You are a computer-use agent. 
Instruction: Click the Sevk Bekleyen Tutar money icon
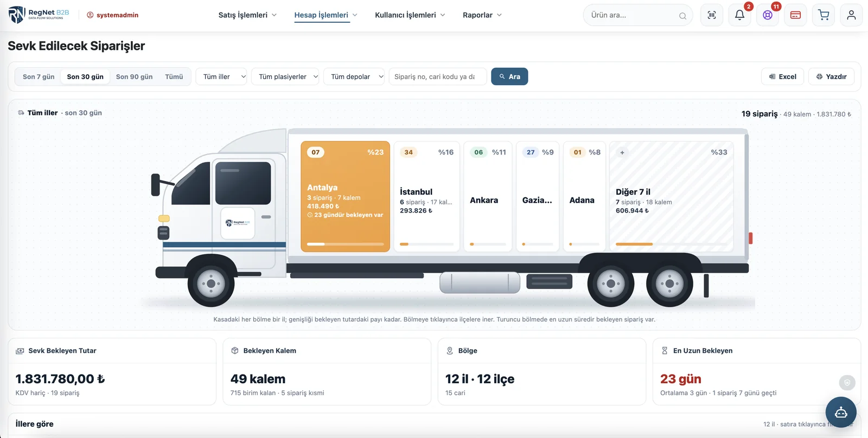tap(20, 351)
